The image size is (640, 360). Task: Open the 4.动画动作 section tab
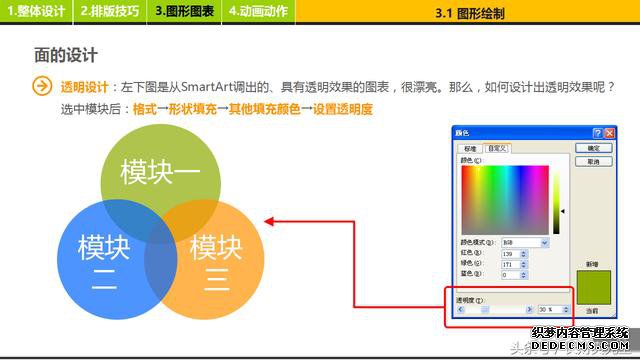[258, 11]
